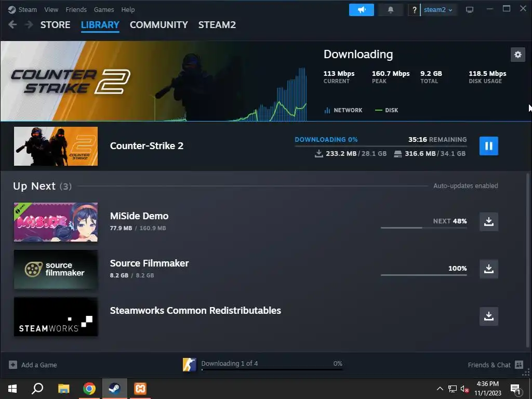The width and height of the screenshot is (532, 399).
Task: Start Source Filmmaker download now
Action: point(488,269)
